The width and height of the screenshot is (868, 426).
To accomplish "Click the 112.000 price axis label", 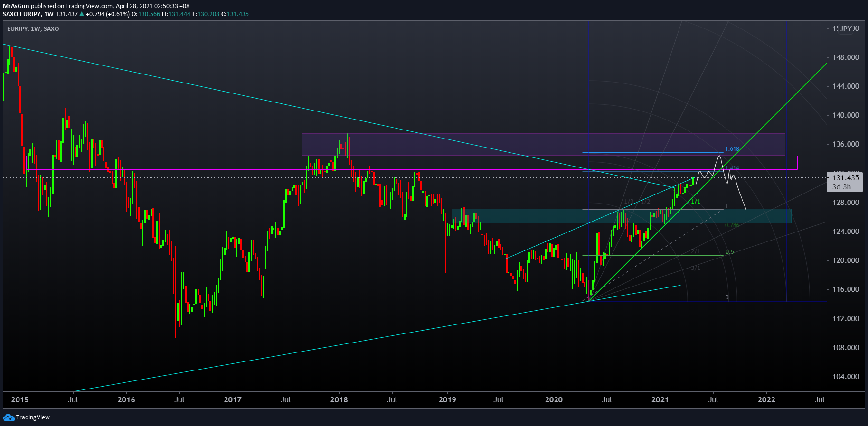I will click(846, 319).
